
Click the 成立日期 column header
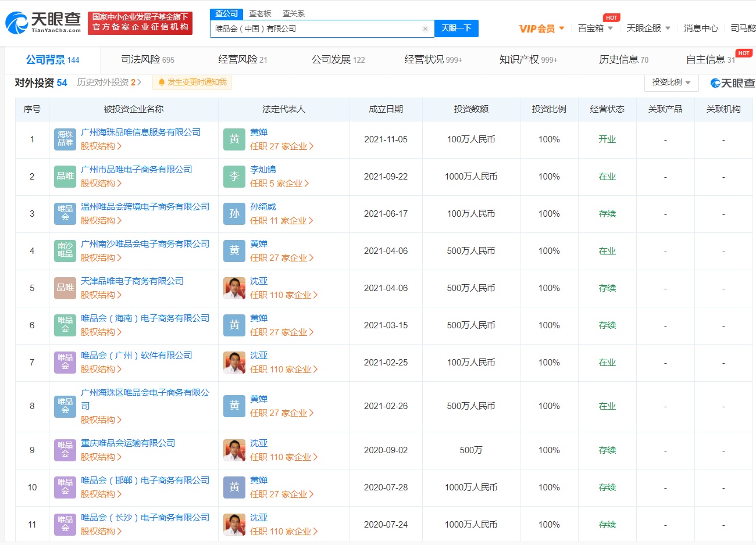[386, 109]
